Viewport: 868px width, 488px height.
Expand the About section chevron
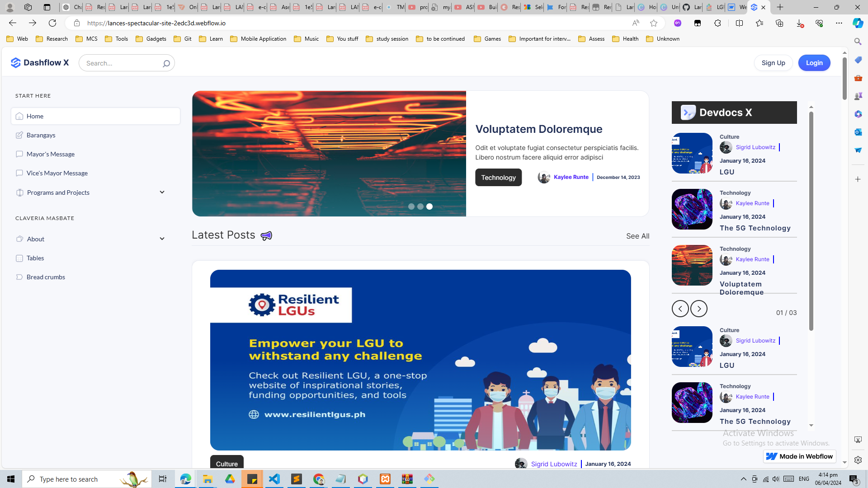(x=162, y=239)
